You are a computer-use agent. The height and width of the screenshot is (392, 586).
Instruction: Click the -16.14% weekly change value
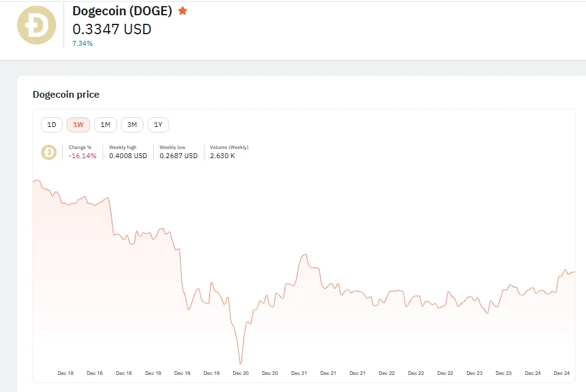[x=82, y=156]
